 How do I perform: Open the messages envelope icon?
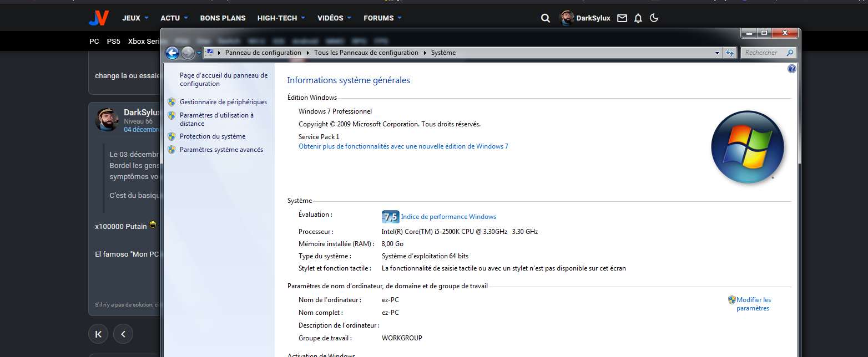pos(622,18)
